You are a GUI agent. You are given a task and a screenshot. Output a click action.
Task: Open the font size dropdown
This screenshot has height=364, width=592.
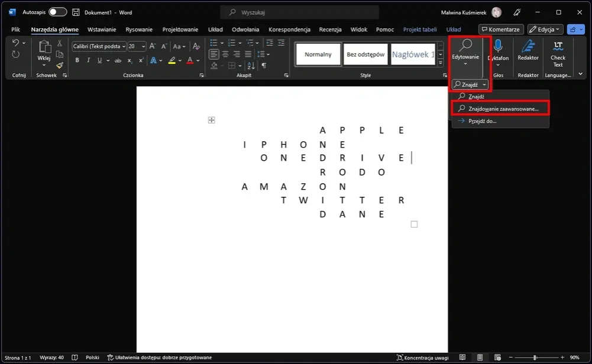point(144,47)
